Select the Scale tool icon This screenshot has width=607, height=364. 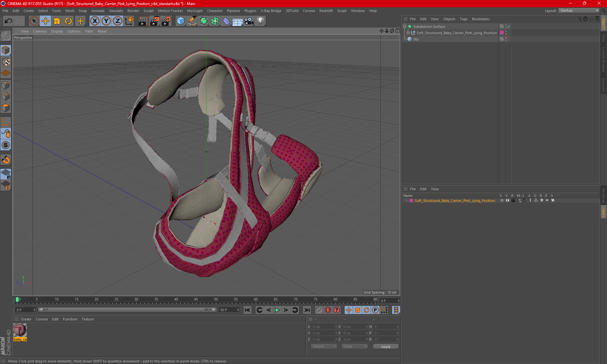click(57, 21)
